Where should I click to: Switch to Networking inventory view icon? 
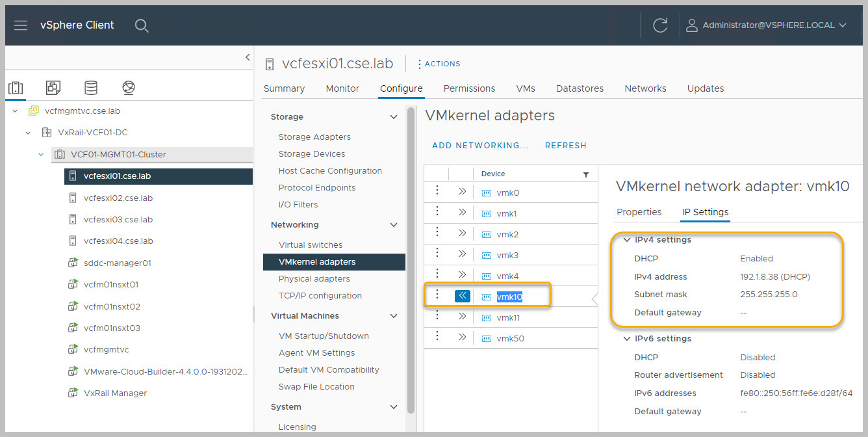[x=129, y=88]
